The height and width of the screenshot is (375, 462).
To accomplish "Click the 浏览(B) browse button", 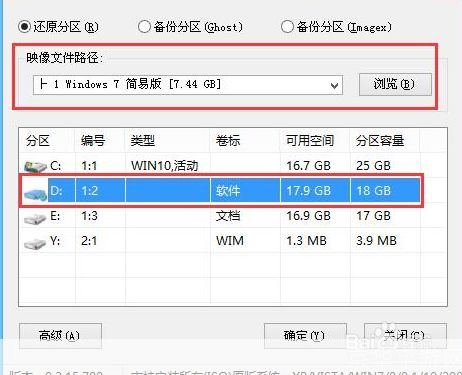I will [395, 84].
